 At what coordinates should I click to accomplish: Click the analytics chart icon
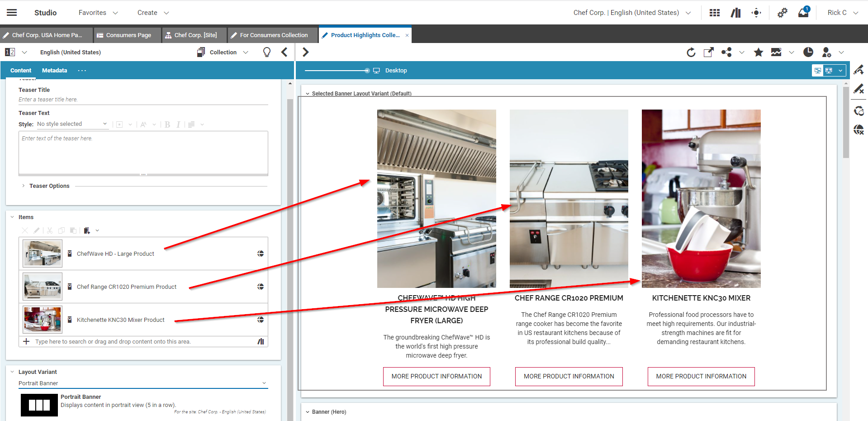tap(776, 53)
